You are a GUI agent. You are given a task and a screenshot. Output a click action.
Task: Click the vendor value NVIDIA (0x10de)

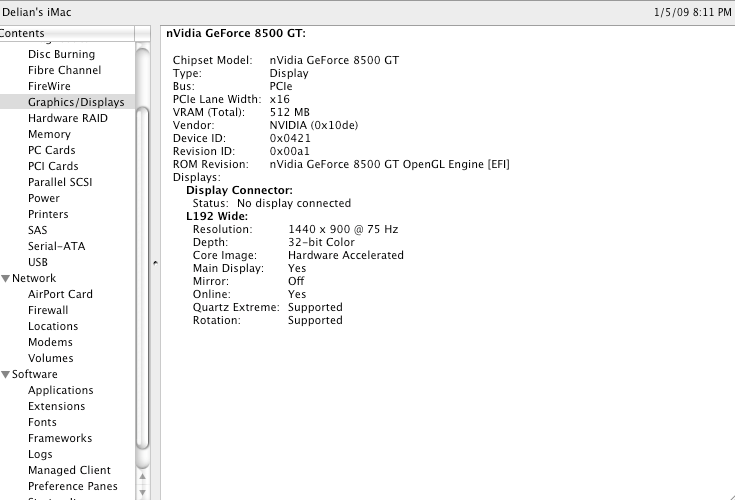click(314, 125)
